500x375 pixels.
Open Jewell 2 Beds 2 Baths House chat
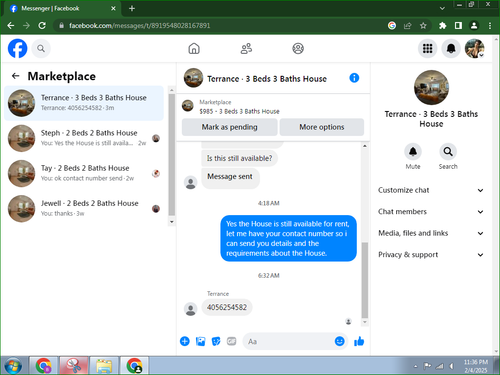(84, 208)
